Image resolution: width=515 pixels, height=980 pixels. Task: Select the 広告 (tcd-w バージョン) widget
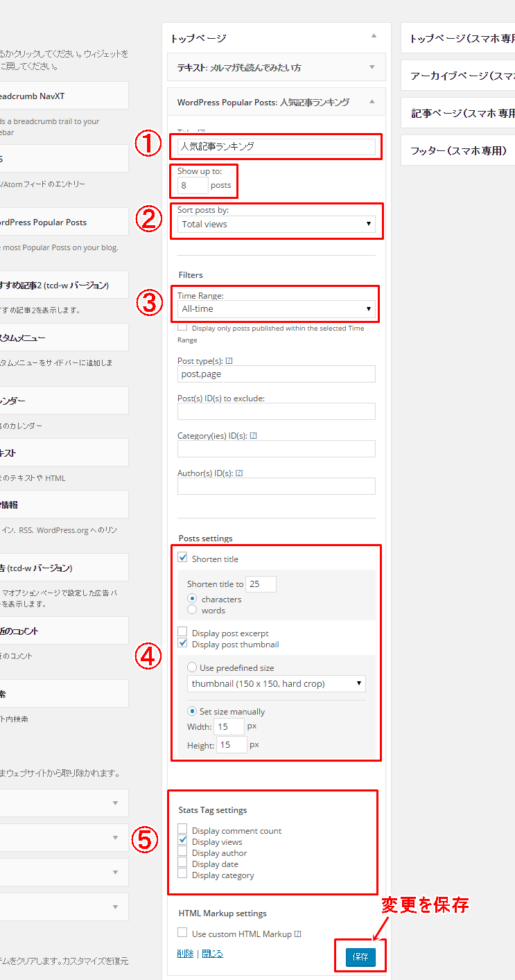(64, 568)
